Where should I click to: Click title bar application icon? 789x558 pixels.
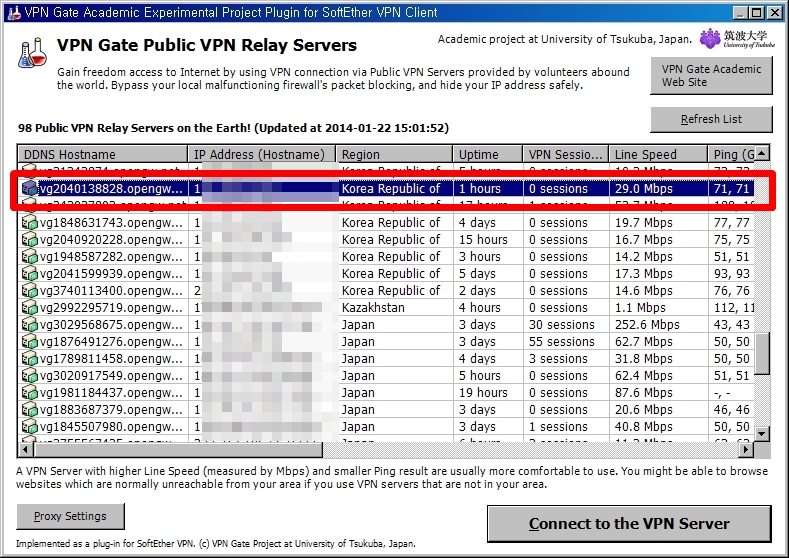pyautogui.click(x=12, y=12)
